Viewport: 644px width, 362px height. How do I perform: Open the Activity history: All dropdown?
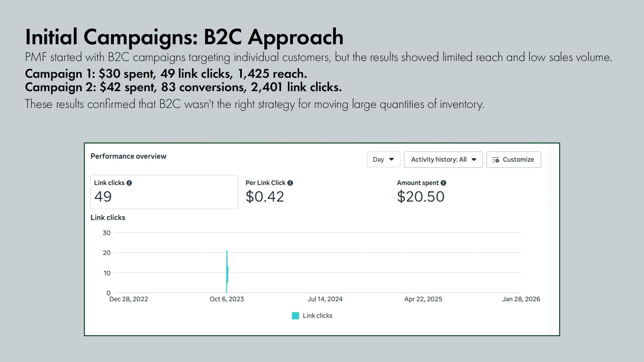[443, 160]
